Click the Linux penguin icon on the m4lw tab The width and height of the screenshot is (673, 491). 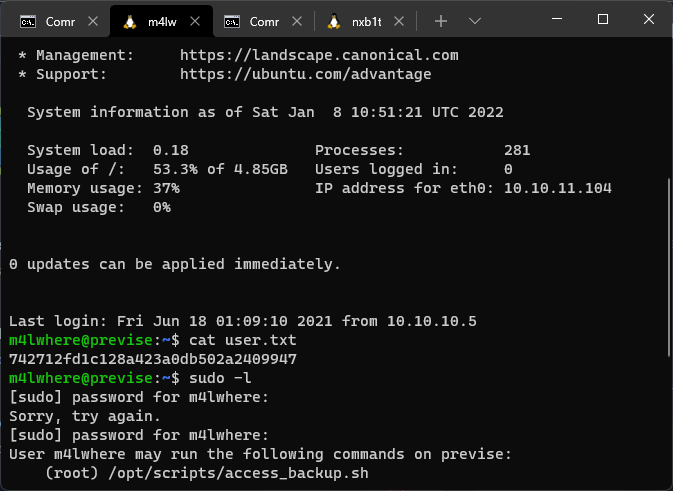[x=129, y=20]
